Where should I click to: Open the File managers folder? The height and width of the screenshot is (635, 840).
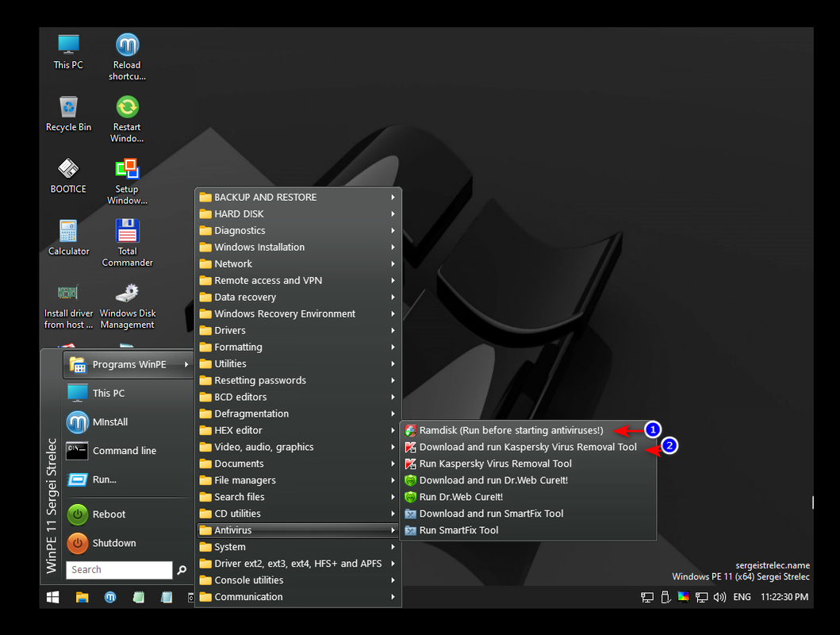pos(298,480)
